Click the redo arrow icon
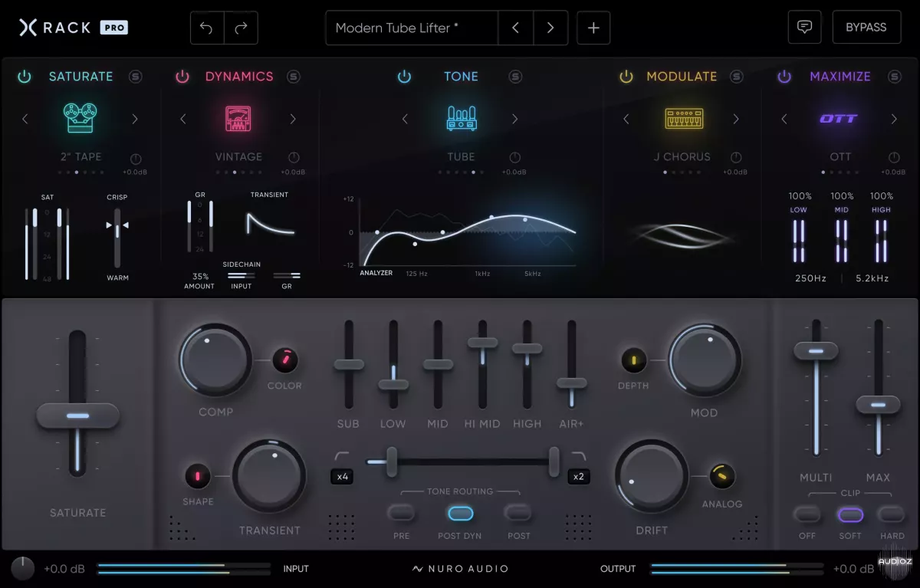The width and height of the screenshot is (920, 588). click(241, 28)
